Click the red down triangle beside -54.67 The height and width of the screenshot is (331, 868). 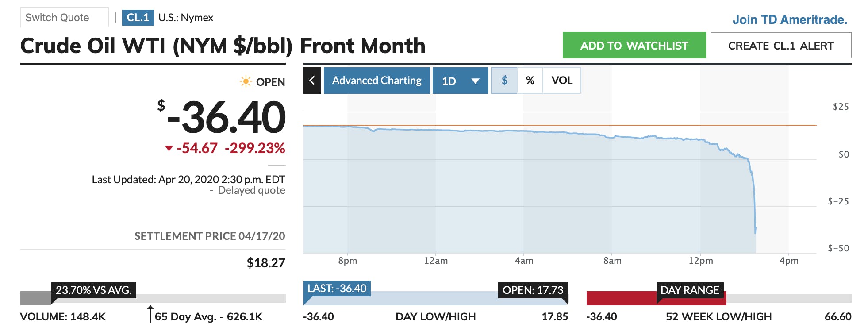coord(169,148)
